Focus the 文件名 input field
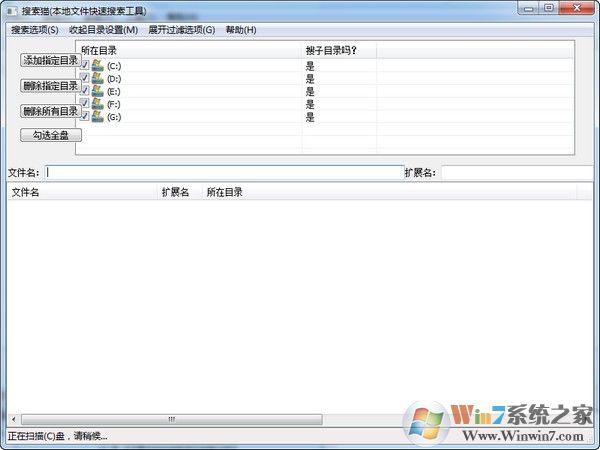Screen dimensions: 600x450 click(224, 172)
